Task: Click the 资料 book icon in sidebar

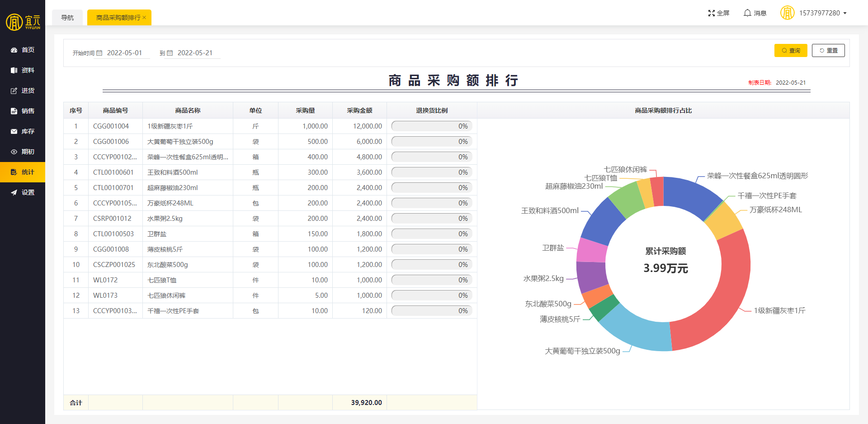Action: click(14, 71)
